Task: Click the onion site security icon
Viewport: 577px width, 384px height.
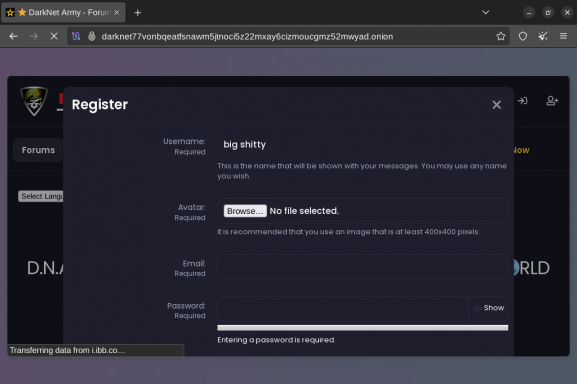Action: tap(92, 36)
